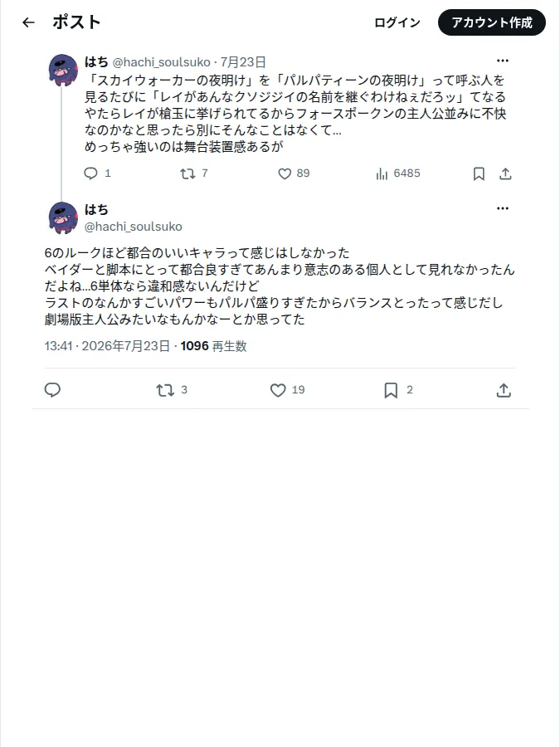
Task: Share the main post
Action: point(504,391)
